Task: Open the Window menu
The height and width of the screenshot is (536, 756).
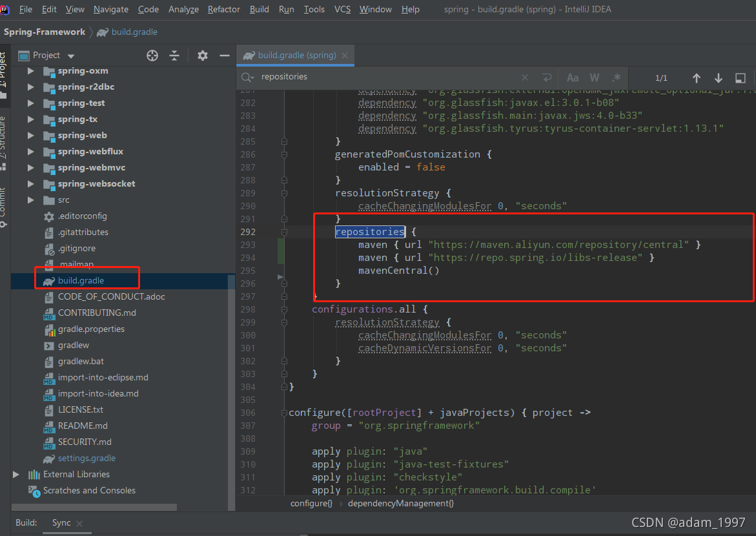Action: 376,9
